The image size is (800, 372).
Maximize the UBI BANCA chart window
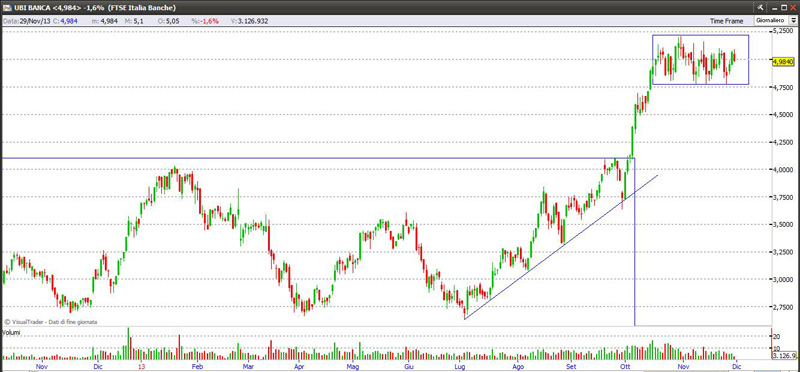pyautogui.click(x=784, y=8)
